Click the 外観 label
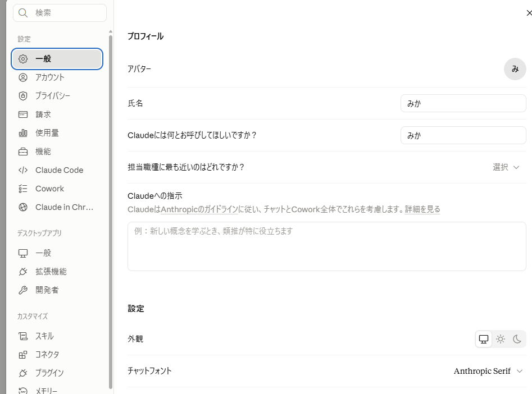The image size is (532, 394). pos(135,339)
